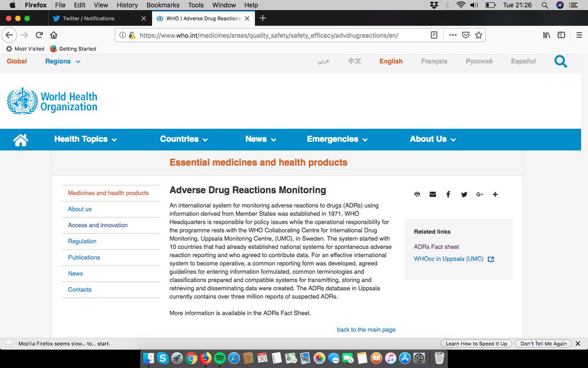This screenshot has width=588, height=368.
Task: Open the Most Visited bookmarks folder
Action: click(x=25, y=49)
